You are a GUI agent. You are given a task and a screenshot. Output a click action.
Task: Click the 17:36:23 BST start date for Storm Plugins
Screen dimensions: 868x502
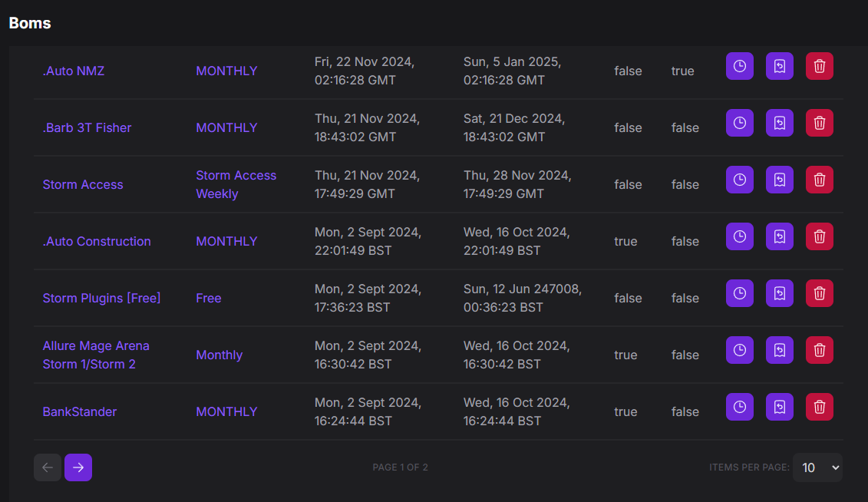368,298
